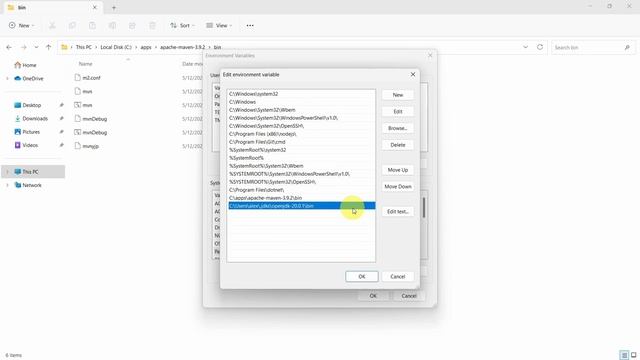Screen dimensions: 640x360
Task: Click the search magnifier icon
Action: (627, 47)
